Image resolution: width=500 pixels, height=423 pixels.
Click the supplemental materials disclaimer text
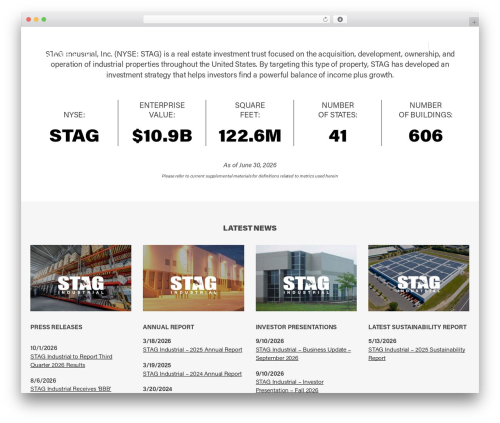(250, 176)
